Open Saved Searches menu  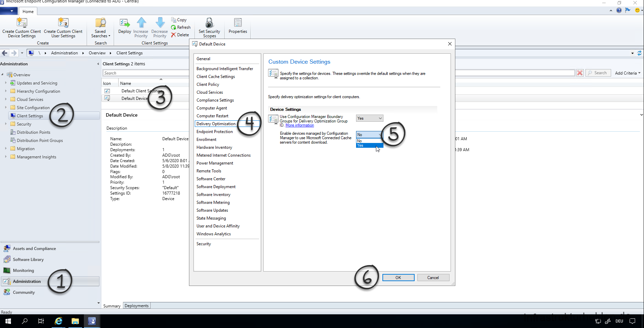point(101,28)
